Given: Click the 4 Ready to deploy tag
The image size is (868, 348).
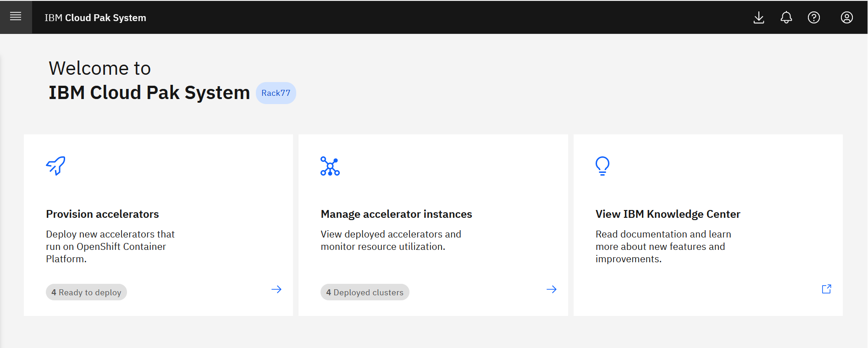Looking at the screenshot, I should (86, 292).
